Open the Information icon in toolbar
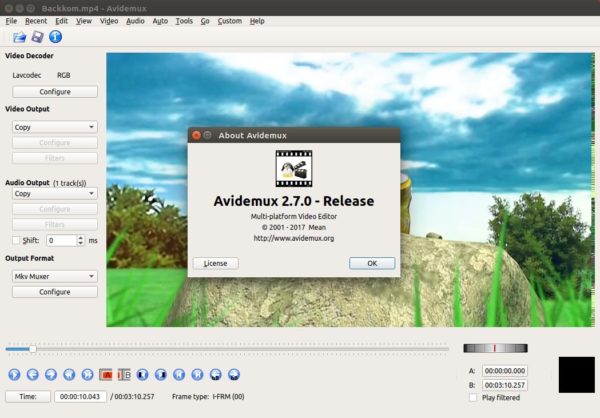 [x=55, y=37]
